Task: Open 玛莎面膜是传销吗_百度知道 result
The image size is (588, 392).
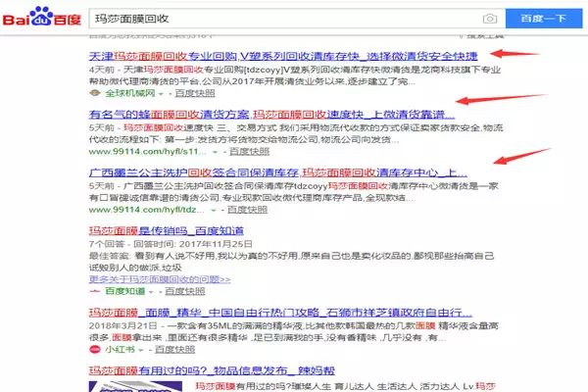Action: pyautogui.click(x=167, y=230)
